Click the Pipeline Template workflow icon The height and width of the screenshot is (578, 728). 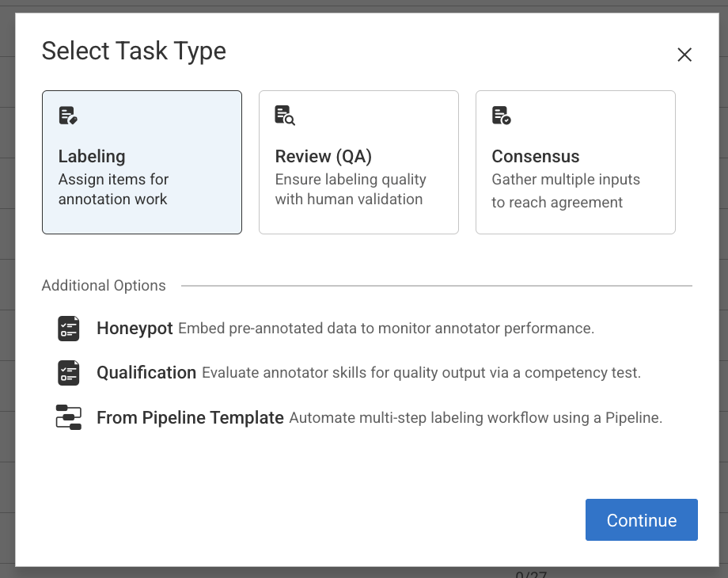pos(69,417)
